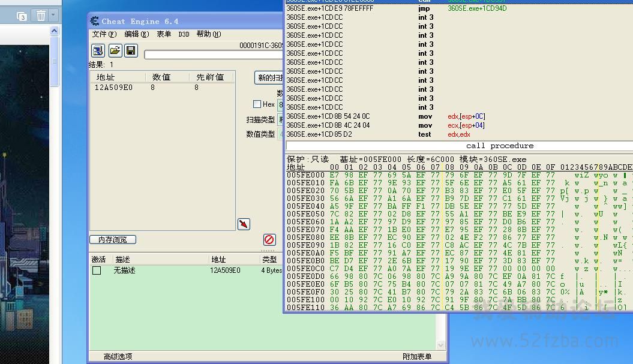633x364 pixels.
Task: Click the save floppy disk icon
Action: (131, 50)
